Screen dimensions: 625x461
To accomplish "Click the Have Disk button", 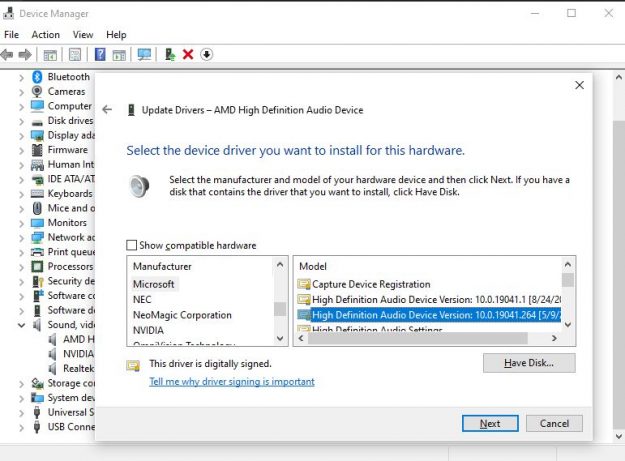I will point(529,363).
